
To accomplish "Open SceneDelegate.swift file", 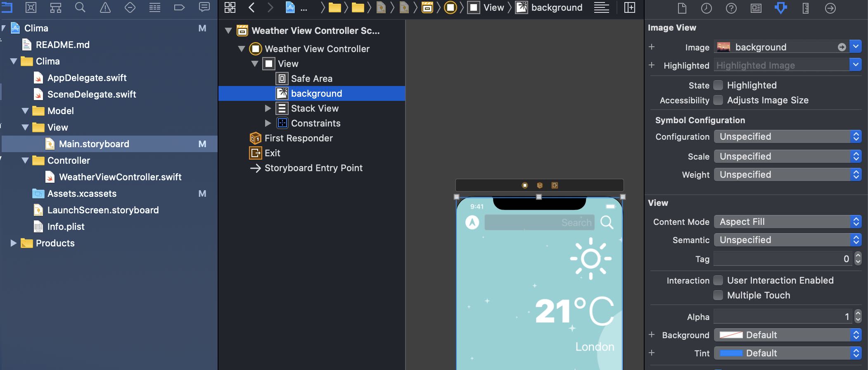I will coord(92,94).
